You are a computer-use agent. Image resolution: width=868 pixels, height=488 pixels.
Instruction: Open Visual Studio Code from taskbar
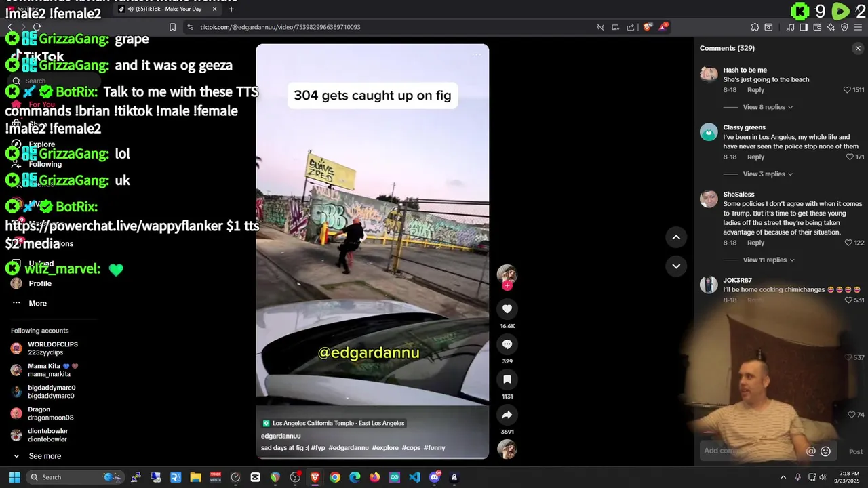pos(414,477)
